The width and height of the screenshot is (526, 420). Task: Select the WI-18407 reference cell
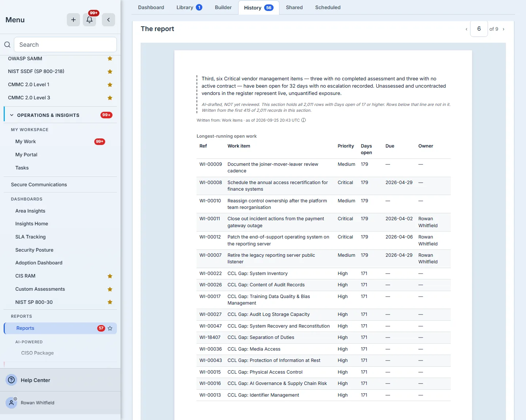click(x=210, y=337)
